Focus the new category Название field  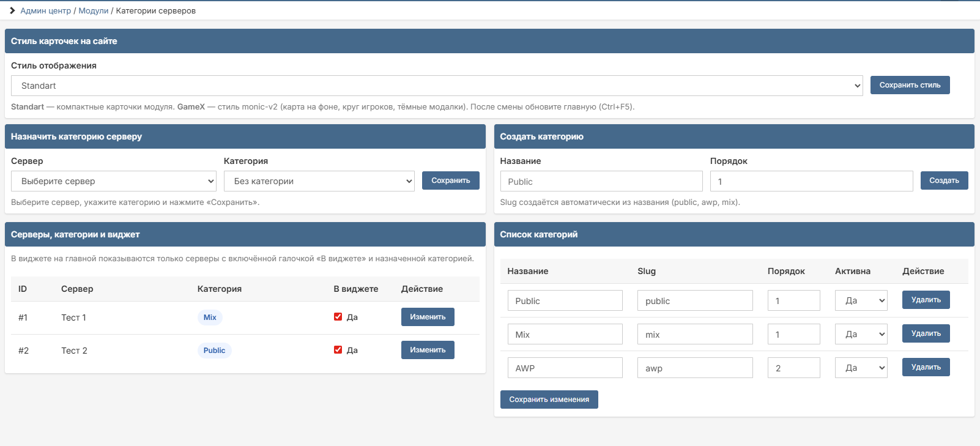601,181
